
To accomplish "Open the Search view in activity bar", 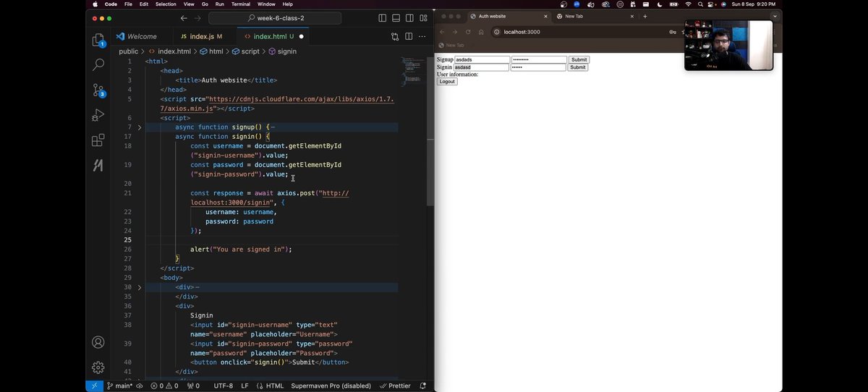I will pyautogui.click(x=98, y=65).
